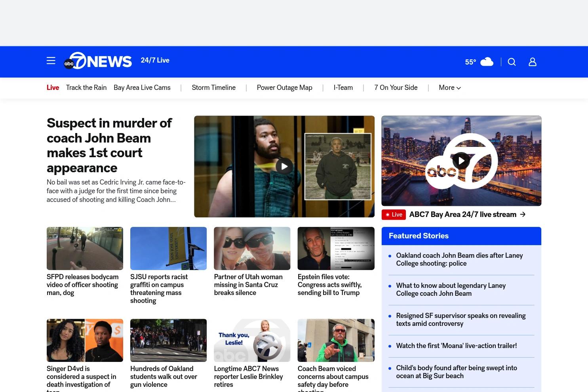Open SFPD bodycam video thumbnail
The height and width of the screenshot is (392, 588).
pyautogui.click(x=85, y=248)
